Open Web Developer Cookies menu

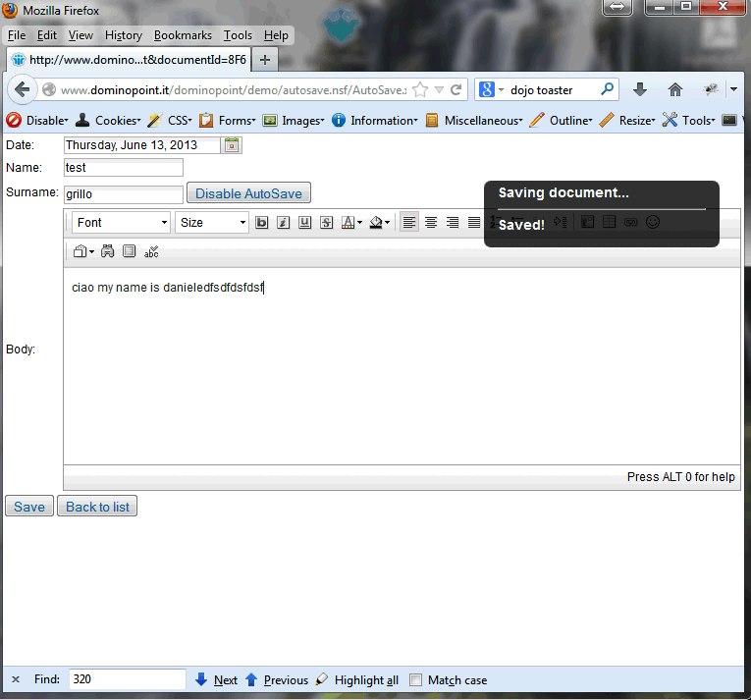(x=108, y=120)
